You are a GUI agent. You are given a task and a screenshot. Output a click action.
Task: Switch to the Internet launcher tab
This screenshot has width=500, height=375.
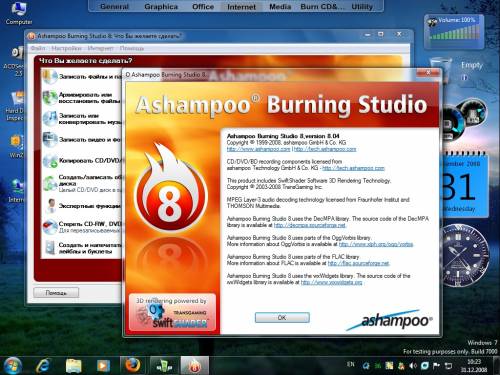point(241,7)
